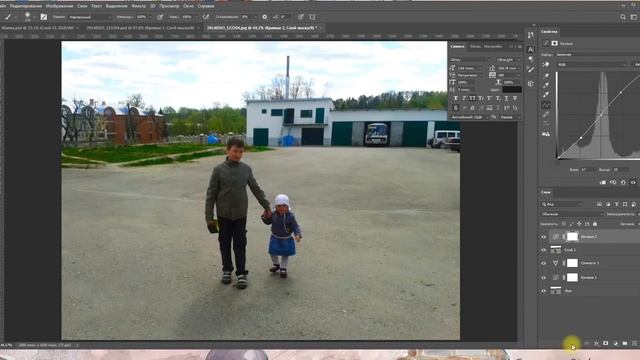Open the Search icon in options bar
The height and width of the screenshot is (360, 640).
[623, 17]
